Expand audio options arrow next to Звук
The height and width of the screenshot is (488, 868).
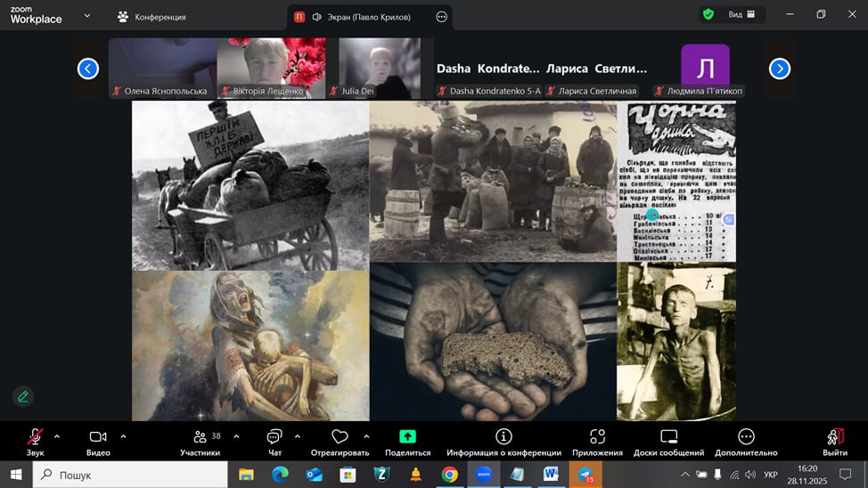[x=57, y=436]
